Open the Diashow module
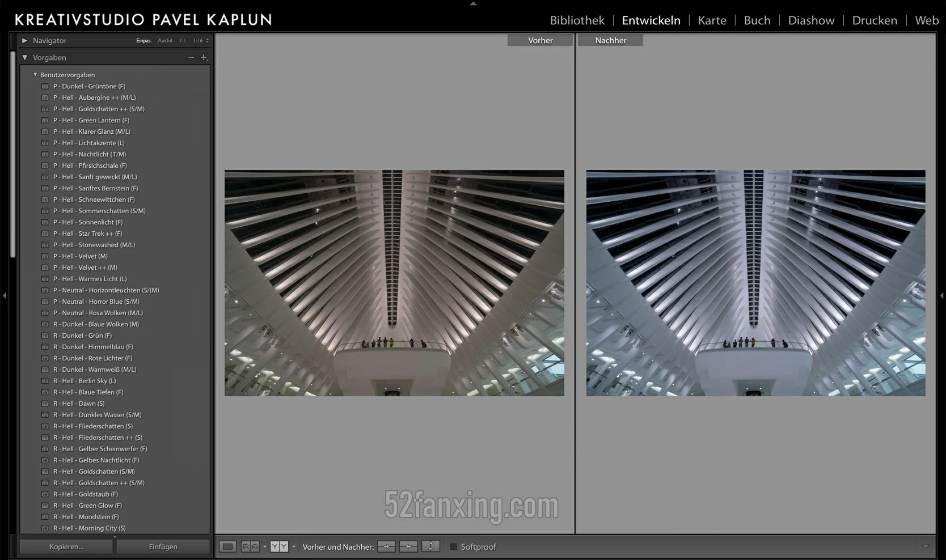 [x=812, y=20]
